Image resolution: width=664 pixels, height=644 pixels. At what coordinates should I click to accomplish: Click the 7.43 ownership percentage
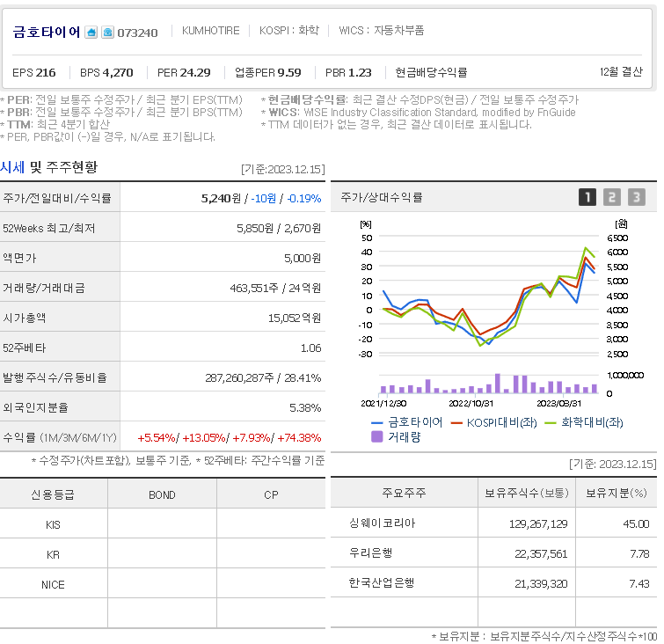coord(639,584)
